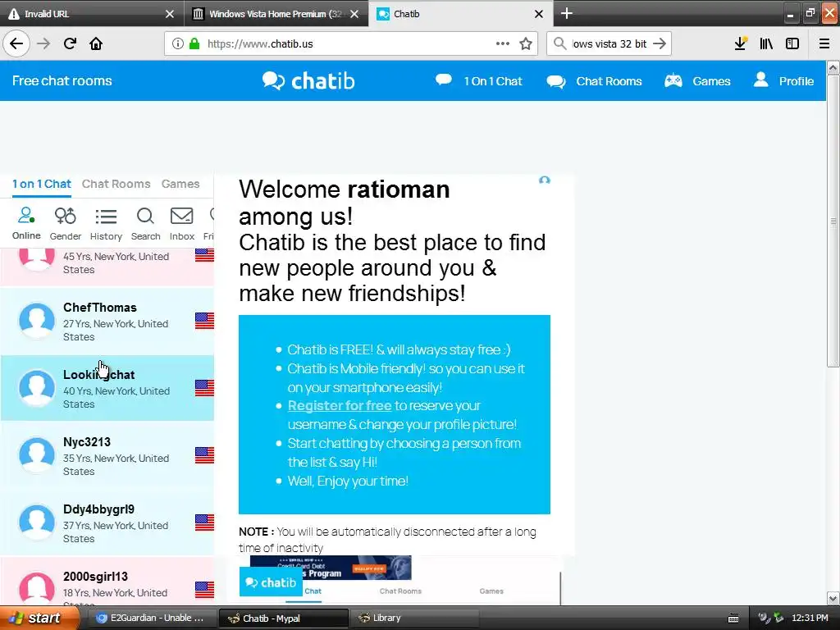Image resolution: width=840 pixels, height=630 pixels.
Task: Open the browser Home page icon
Action: pos(96,43)
